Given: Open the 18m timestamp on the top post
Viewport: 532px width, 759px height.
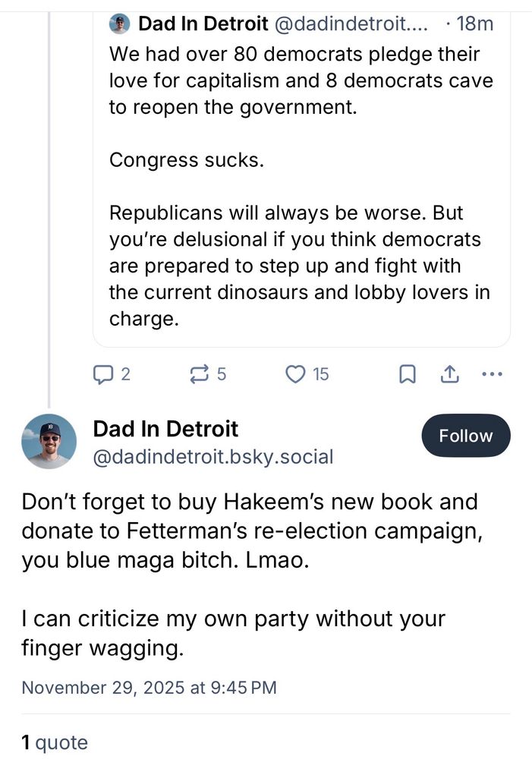Looking at the screenshot, I should [x=475, y=24].
